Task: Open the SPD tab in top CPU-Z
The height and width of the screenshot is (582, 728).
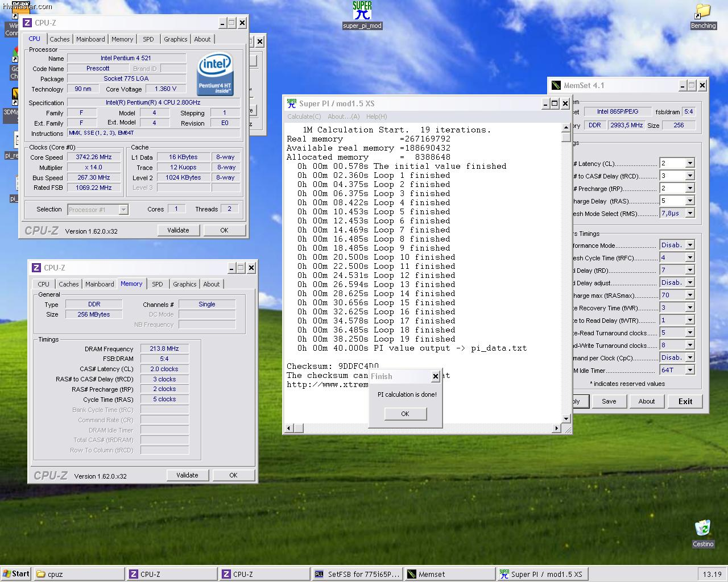Action: 148,39
